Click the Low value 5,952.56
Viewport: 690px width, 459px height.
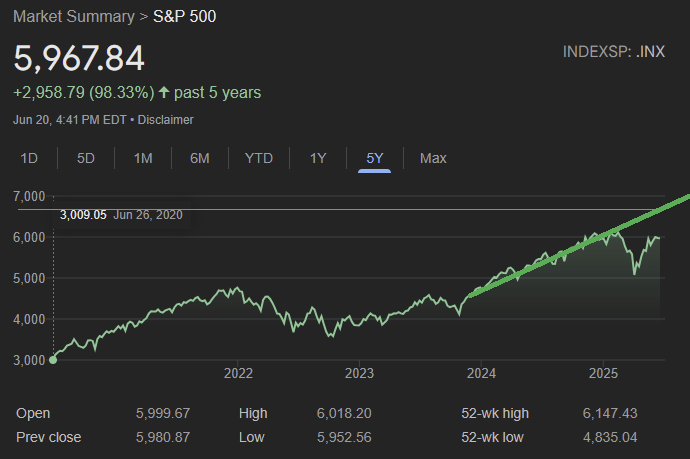pos(344,437)
